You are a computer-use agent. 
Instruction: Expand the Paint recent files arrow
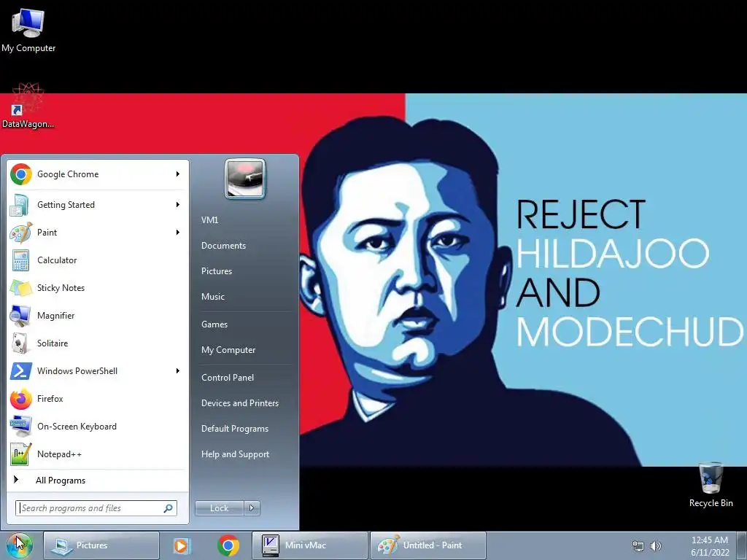[x=178, y=233]
